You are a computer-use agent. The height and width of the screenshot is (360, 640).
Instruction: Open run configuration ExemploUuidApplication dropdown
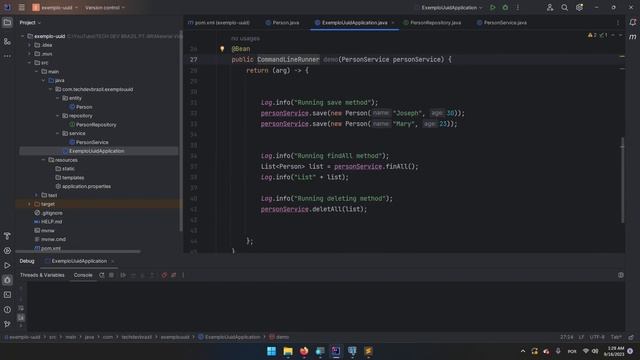[451, 7]
